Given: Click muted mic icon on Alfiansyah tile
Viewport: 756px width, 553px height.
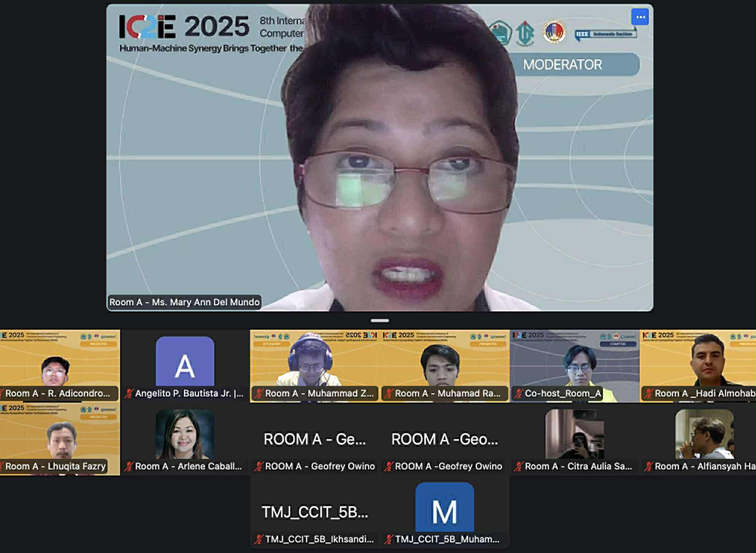Looking at the screenshot, I should pyautogui.click(x=648, y=466).
